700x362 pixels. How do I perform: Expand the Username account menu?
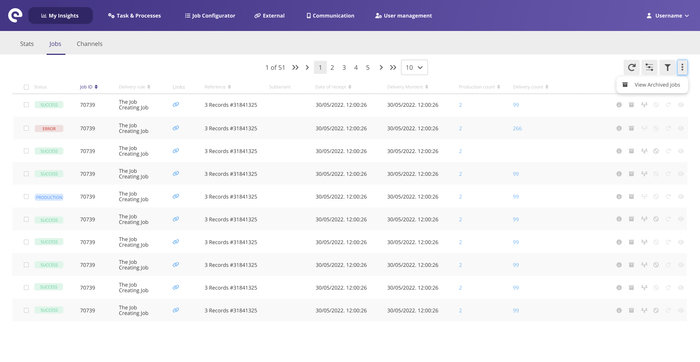pyautogui.click(x=667, y=16)
